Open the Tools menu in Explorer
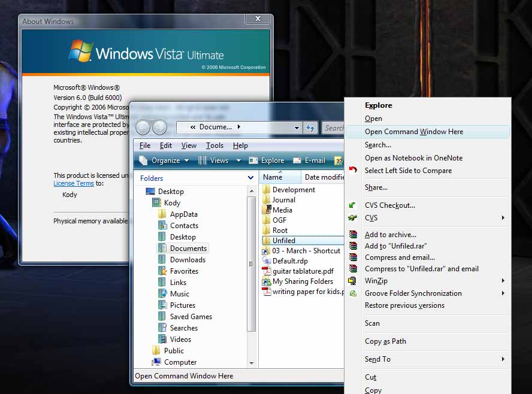This screenshot has height=394, width=532. (214, 146)
